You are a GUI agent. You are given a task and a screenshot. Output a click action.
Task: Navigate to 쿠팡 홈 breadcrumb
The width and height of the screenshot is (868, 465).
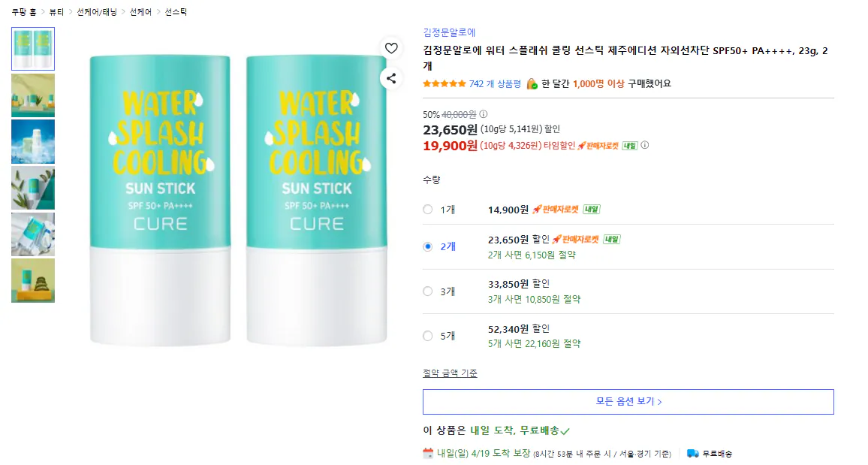click(x=23, y=12)
